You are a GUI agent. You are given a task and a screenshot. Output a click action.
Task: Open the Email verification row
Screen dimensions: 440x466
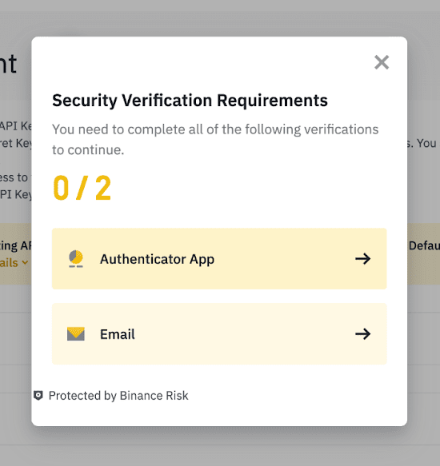tap(219, 334)
